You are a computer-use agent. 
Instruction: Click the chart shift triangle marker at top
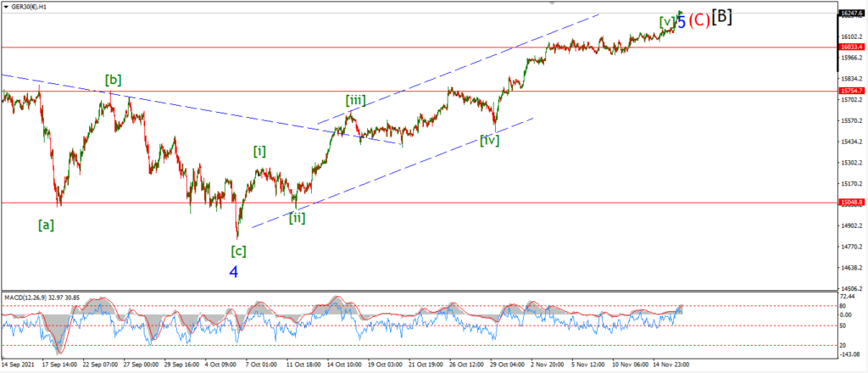click(x=551, y=3)
